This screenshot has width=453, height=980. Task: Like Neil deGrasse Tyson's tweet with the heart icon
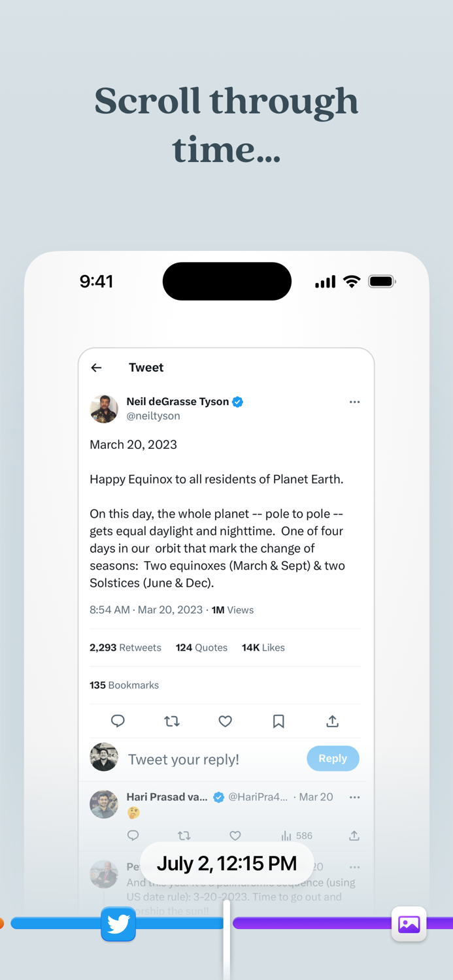[225, 721]
